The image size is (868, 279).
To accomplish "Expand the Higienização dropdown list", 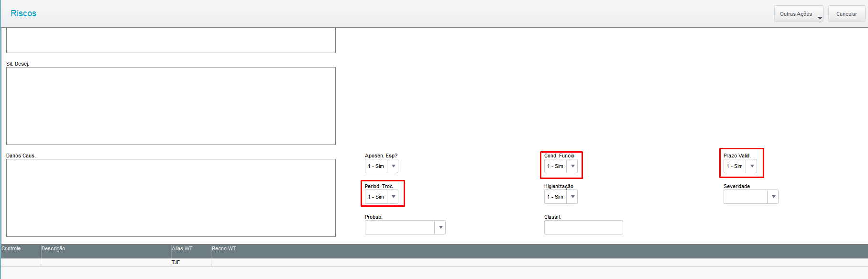I will click(x=572, y=197).
